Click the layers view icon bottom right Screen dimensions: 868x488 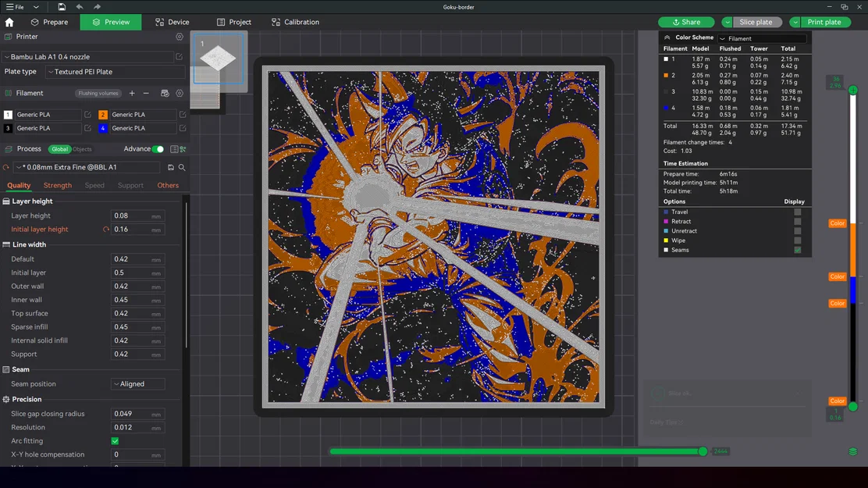852,451
